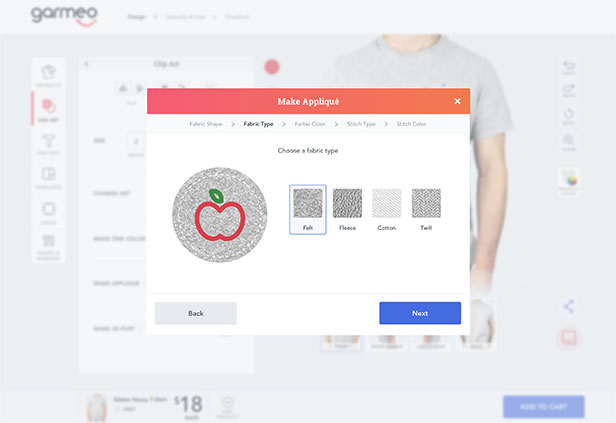Viewport: 616px width, 423px height.
Task: Select the Twill fabric pattern
Action: point(426,209)
